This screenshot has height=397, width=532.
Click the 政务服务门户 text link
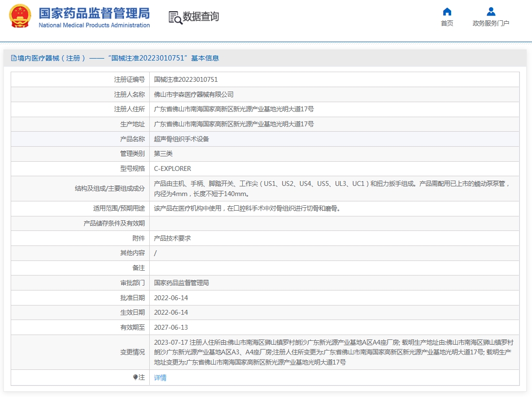click(491, 23)
